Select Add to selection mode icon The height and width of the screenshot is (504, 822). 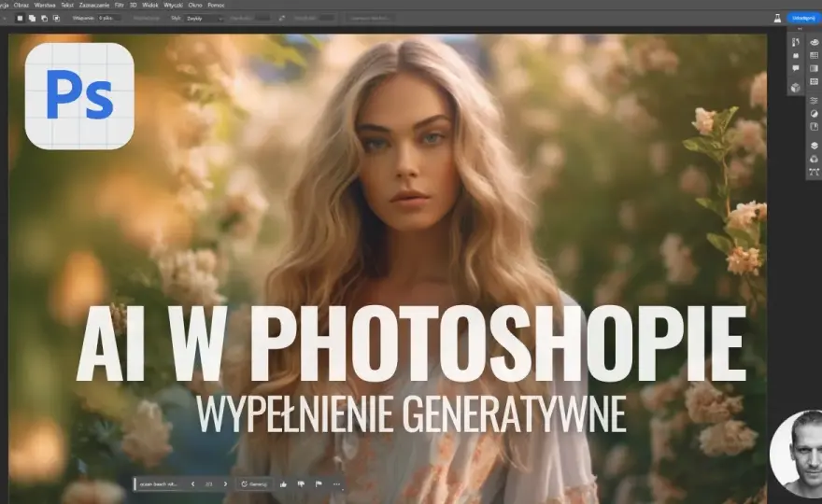pyautogui.click(x=32, y=19)
